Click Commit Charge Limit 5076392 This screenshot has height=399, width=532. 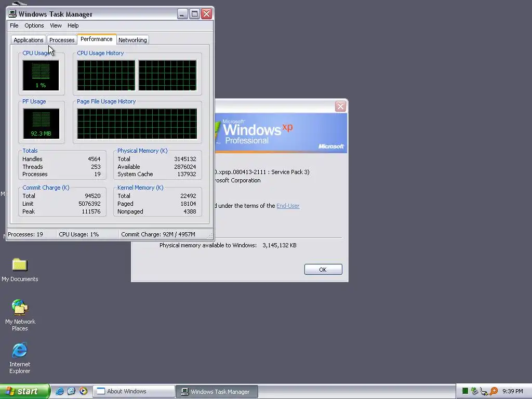pyautogui.click(x=89, y=204)
